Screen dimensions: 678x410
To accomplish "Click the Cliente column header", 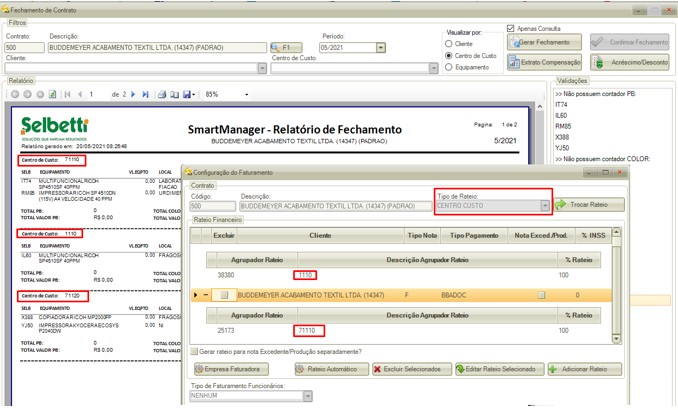I will (x=320, y=235).
